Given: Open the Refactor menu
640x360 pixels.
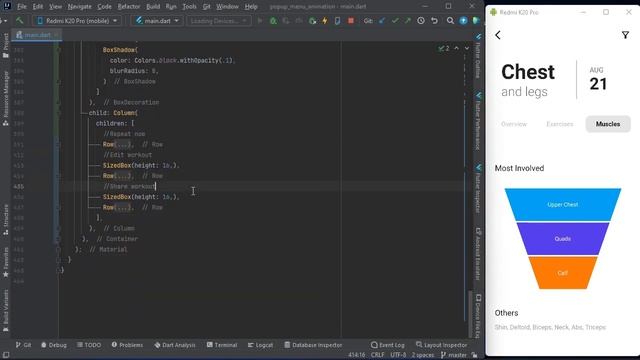Looking at the screenshot, I should click(129, 7).
